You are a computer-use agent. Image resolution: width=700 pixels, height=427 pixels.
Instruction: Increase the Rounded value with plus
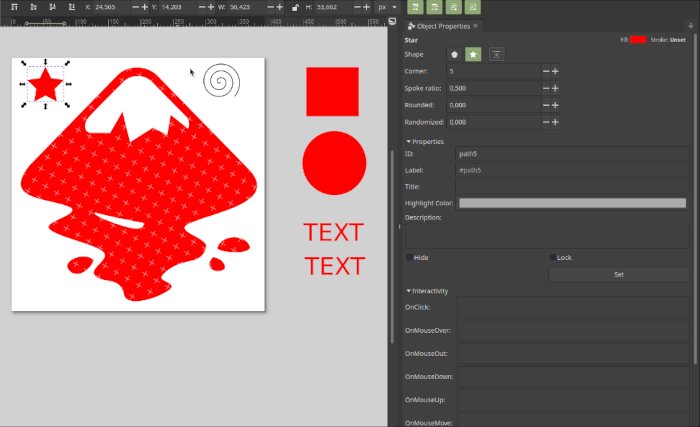[555, 105]
